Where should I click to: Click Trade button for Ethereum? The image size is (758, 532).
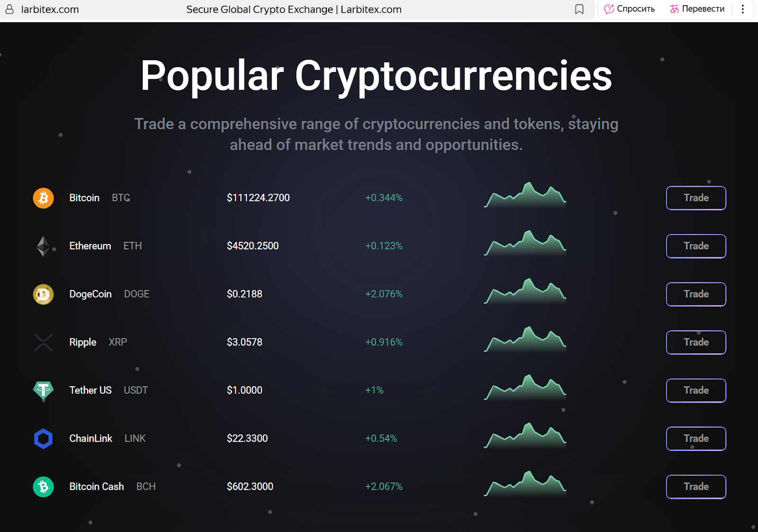696,246
